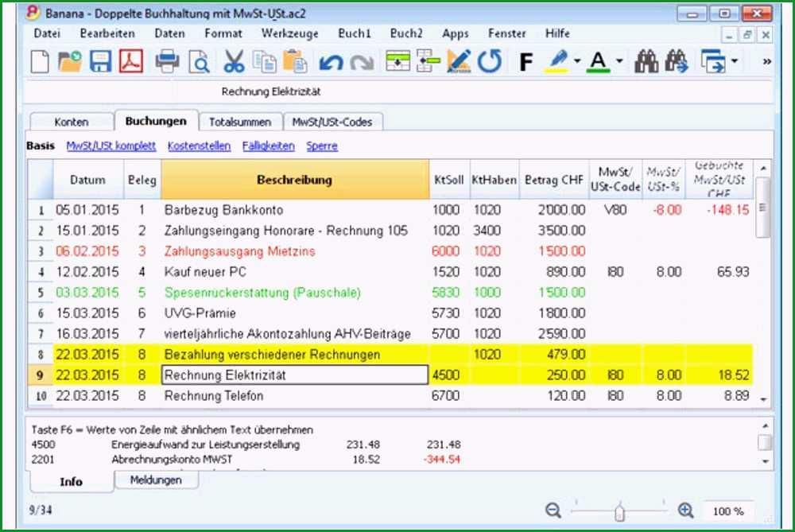795x532 pixels.
Task: Open the Buch1 menu
Action: point(355,33)
